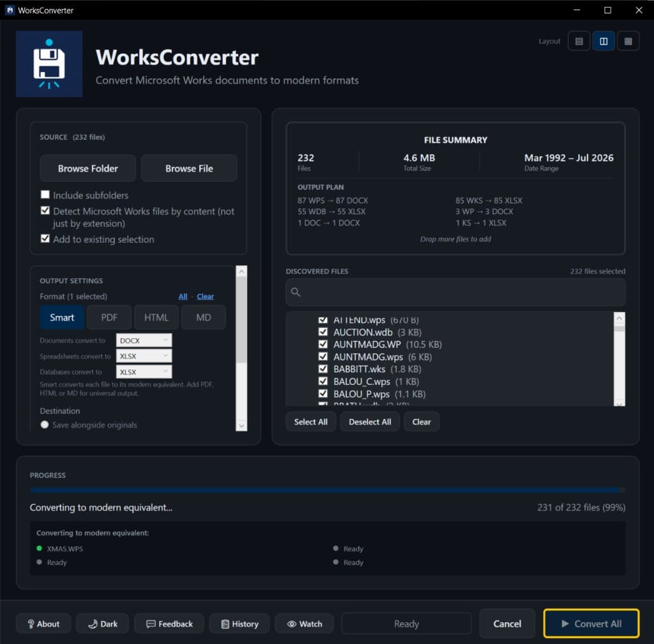This screenshot has width=654, height=644.
Task: Uncheck BALOU_P.wps file
Action: [323, 394]
